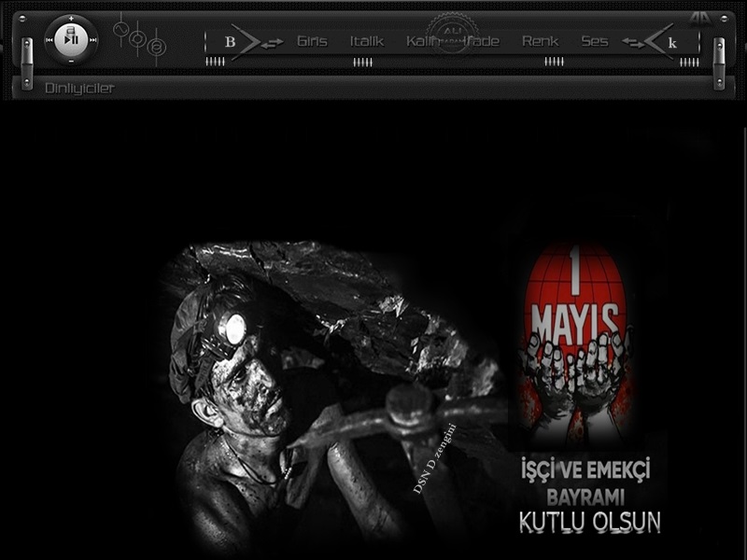Skip to the next track
This screenshot has height=560, width=747.
click(93, 40)
